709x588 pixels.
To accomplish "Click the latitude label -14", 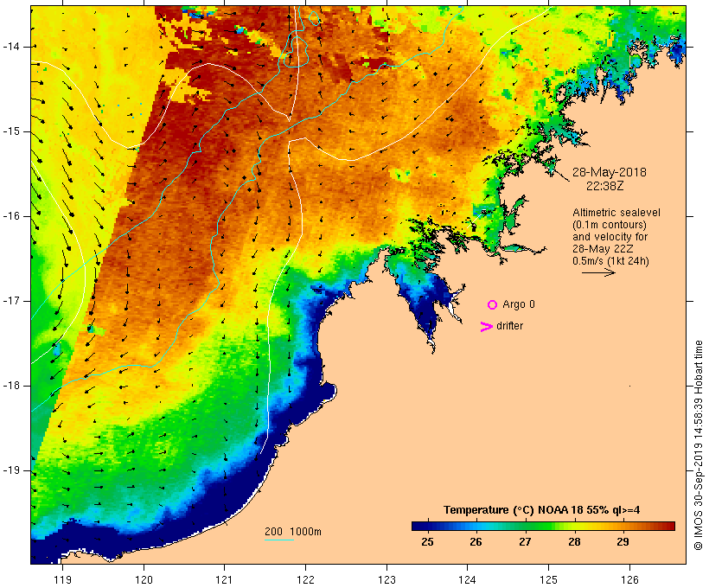I will click(x=11, y=47).
